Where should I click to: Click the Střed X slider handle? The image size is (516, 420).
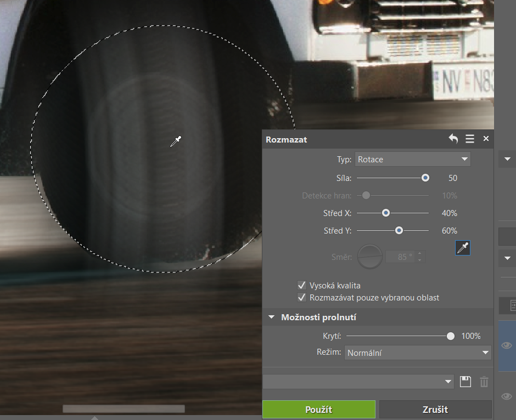(x=386, y=213)
